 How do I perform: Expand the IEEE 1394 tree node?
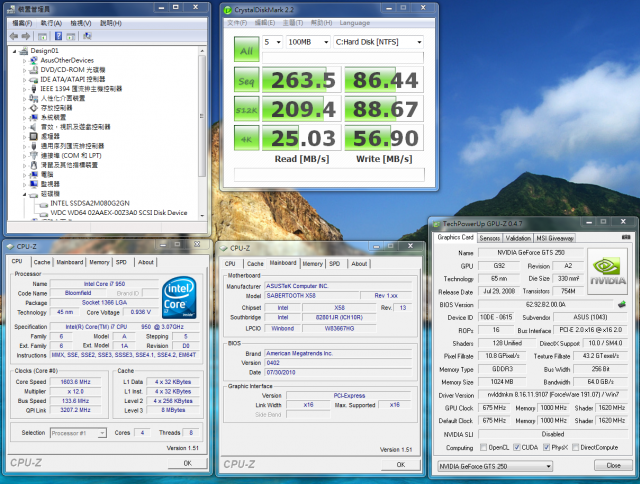coord(24,89)
